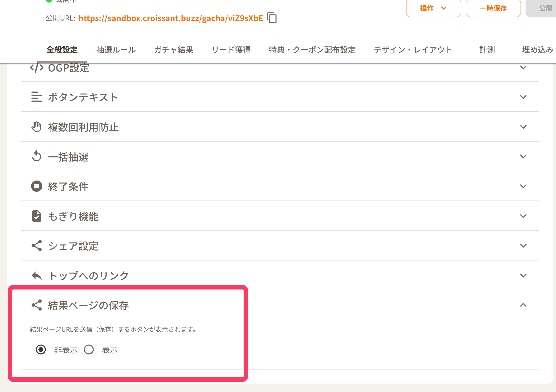Expand the OGP設定 section chevron
Image resolution: width=556 pixels, height=392 pixels.
click(x=523, y=68)
